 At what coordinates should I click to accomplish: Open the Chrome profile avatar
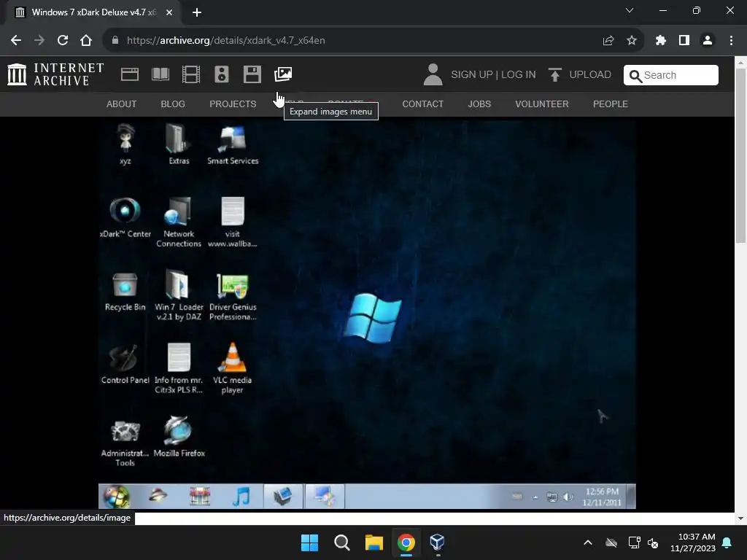point(708,41)
